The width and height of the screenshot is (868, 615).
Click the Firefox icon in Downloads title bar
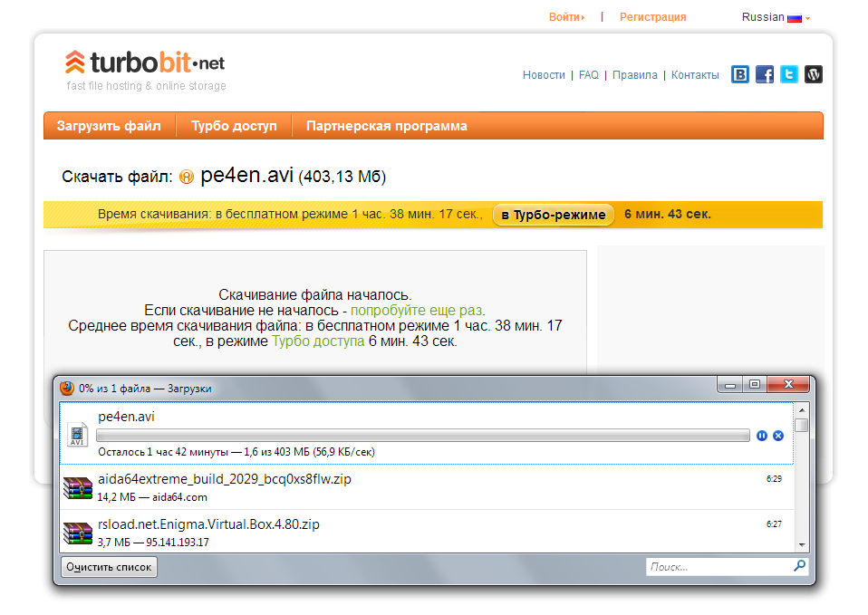tap(67, 388)
